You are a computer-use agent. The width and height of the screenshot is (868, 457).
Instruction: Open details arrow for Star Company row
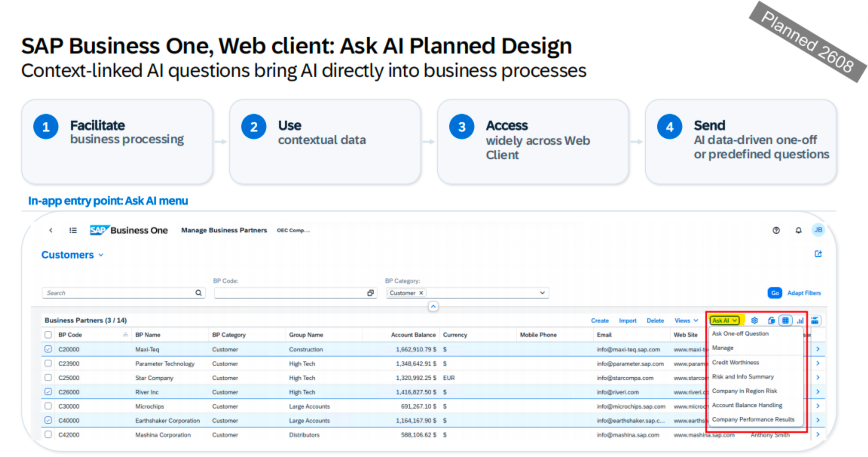click(818, 377)
